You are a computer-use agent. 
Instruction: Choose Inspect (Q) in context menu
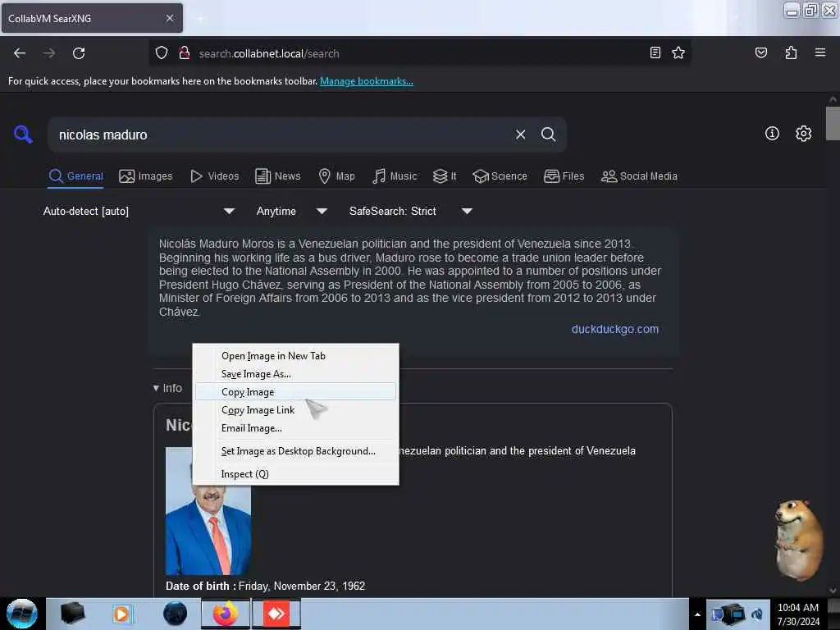coord(295,474)
